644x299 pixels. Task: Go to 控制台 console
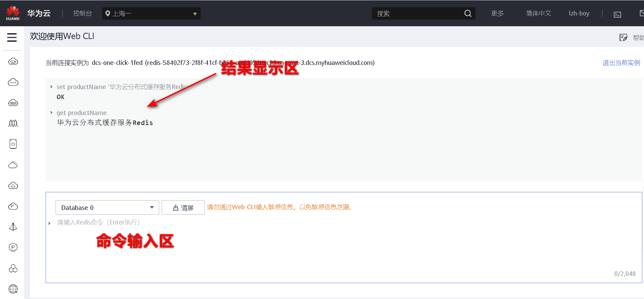[83, 13]
